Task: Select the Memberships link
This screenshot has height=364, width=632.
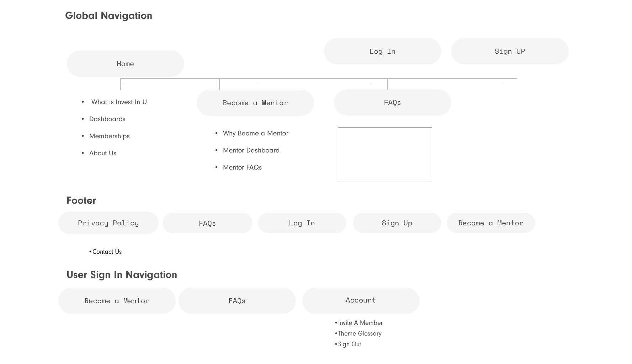Action: [109, 136]
